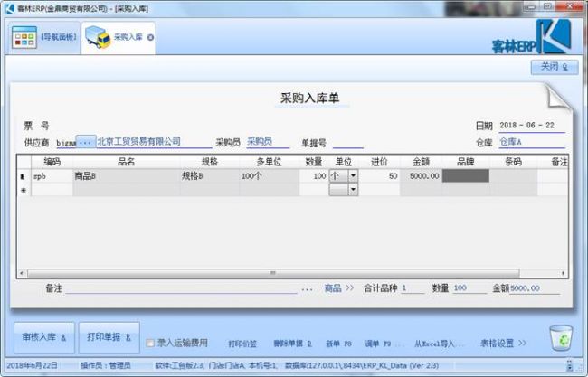The image size is (588, 377).
Task: Click the 单据号 input field
Action: (x=347, y=142)
